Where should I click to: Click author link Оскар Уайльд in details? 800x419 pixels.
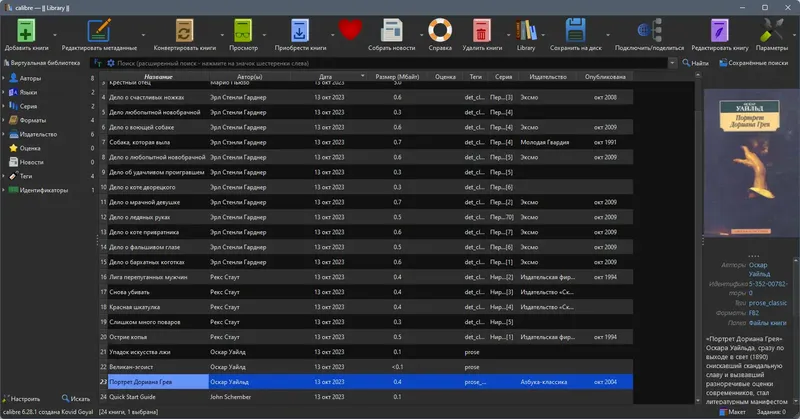tap(759, 269)
